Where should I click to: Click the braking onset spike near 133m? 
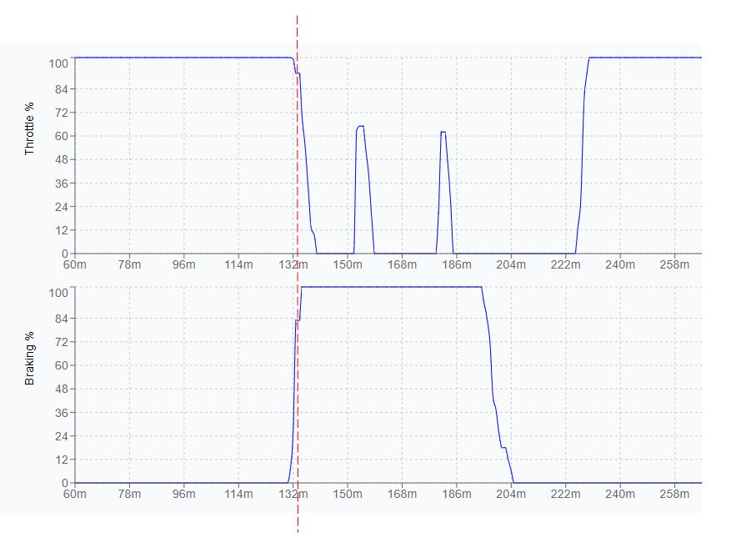click(293, 392)
